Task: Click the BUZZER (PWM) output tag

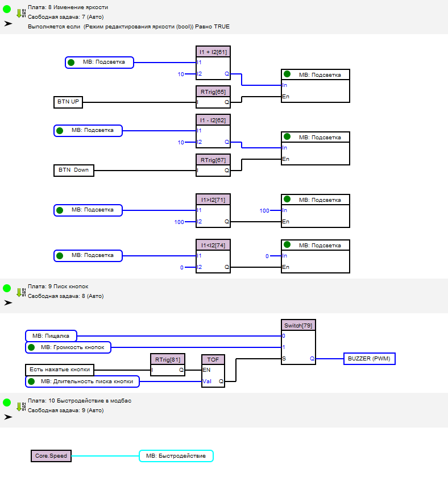Action: (369, 359)
